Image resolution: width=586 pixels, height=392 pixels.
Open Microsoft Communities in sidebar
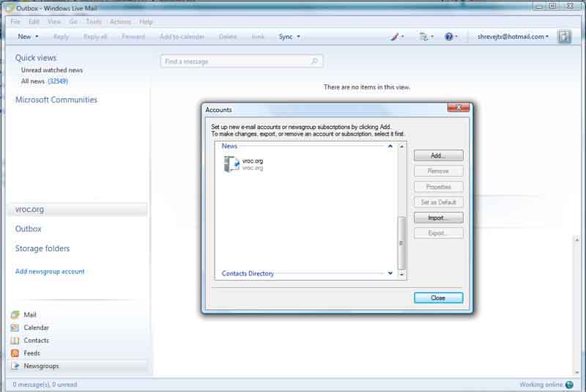coord(56,100)
